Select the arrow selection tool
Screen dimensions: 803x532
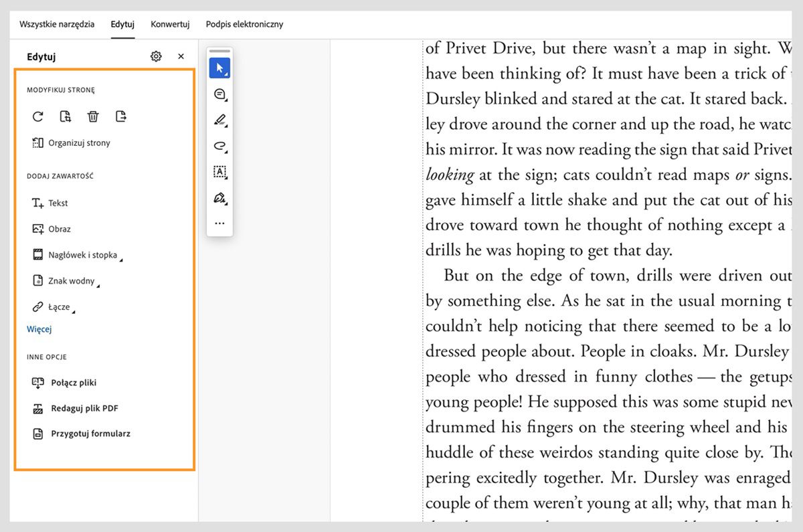click(219, 68)
